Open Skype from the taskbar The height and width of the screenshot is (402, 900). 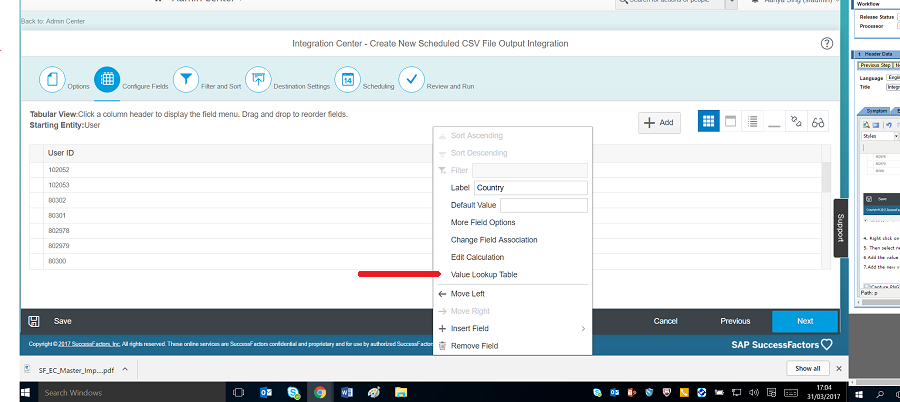tap(294, 393)
